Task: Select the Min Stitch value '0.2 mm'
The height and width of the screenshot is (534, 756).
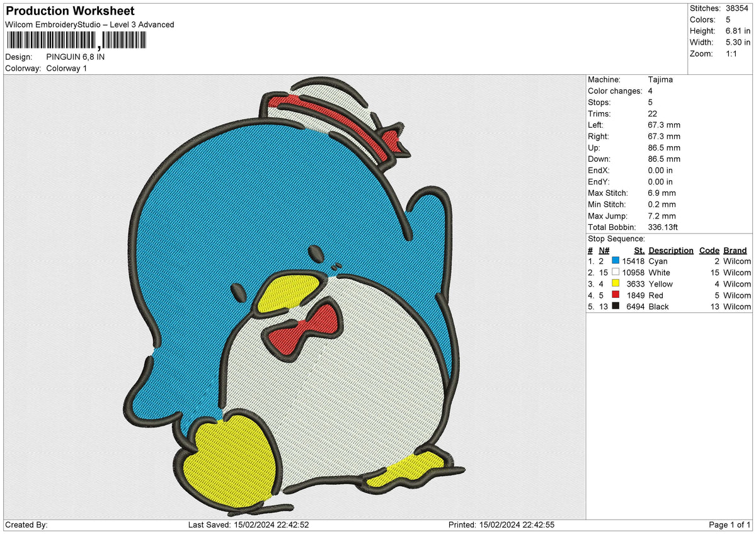Action: click(x=662, y=204)
